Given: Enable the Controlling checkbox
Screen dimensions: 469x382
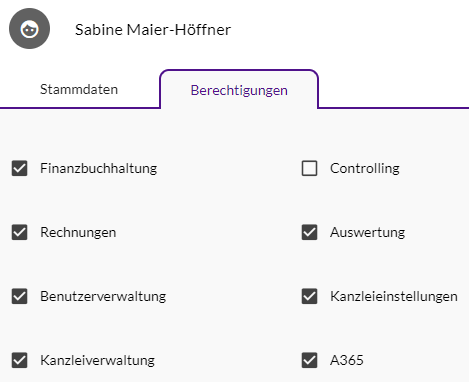Looking at the screenshot, I should pyautogui.click(x=309, y=168).
